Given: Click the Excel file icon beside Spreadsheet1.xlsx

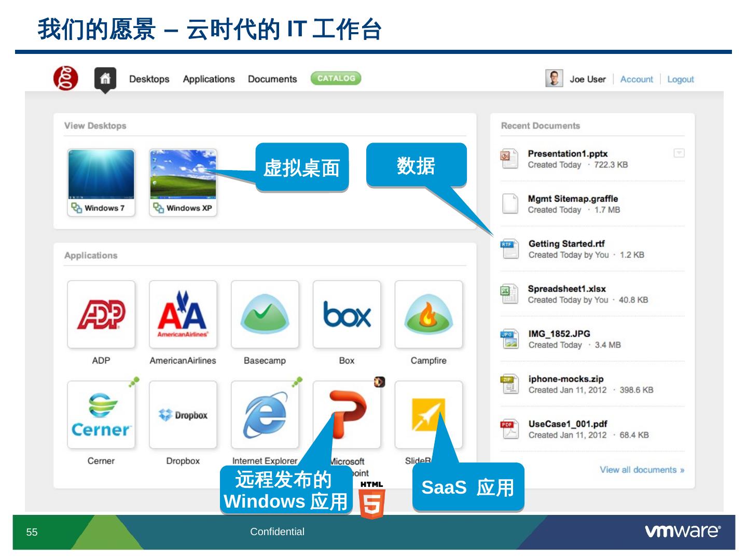Looking at the screenshot, I should [x=509, y=294].
